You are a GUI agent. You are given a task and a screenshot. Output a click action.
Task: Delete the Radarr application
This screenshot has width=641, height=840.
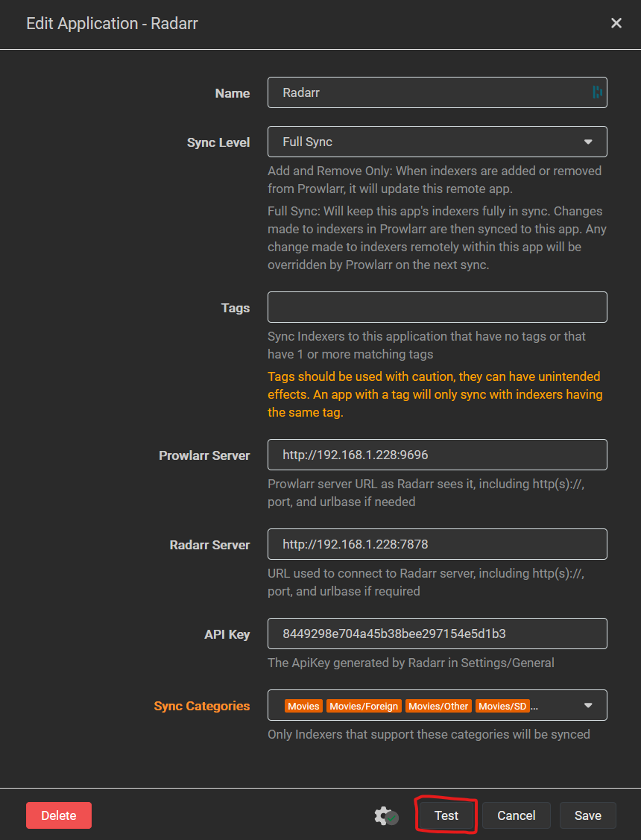point(59,815)
